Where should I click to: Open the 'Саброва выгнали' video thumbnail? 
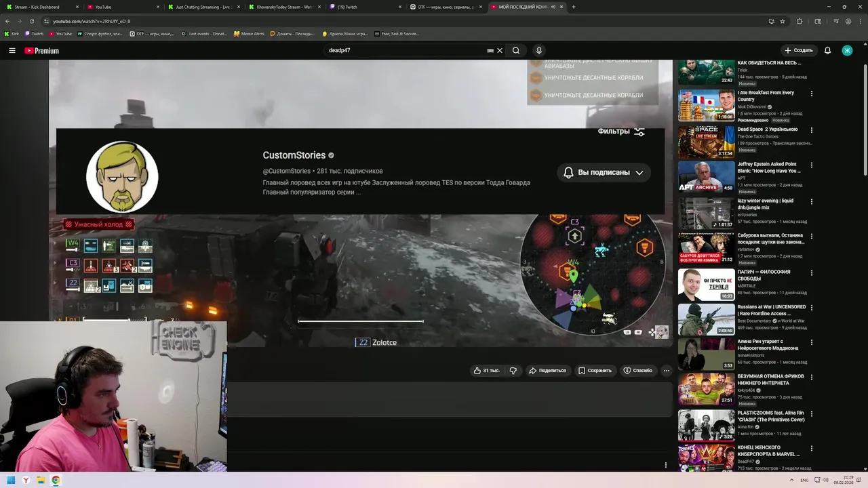coord(706,248)
